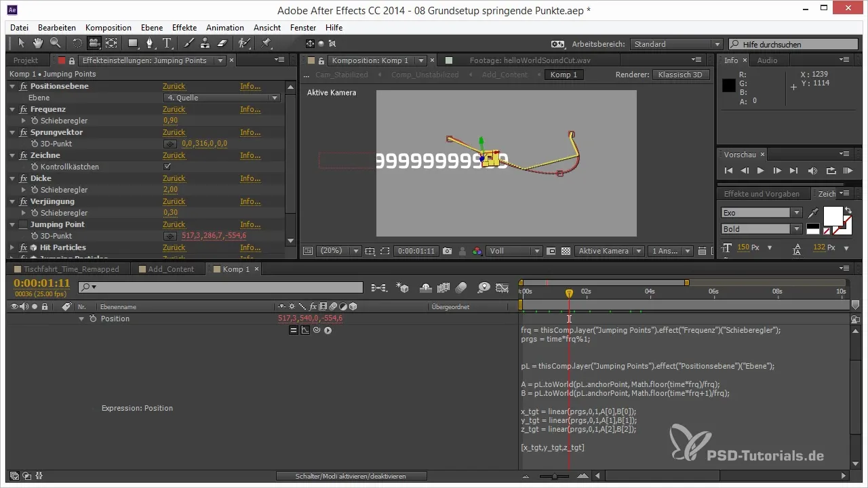
Task: Toggle the transparency grid in the viewer
Action: [566, 251]
